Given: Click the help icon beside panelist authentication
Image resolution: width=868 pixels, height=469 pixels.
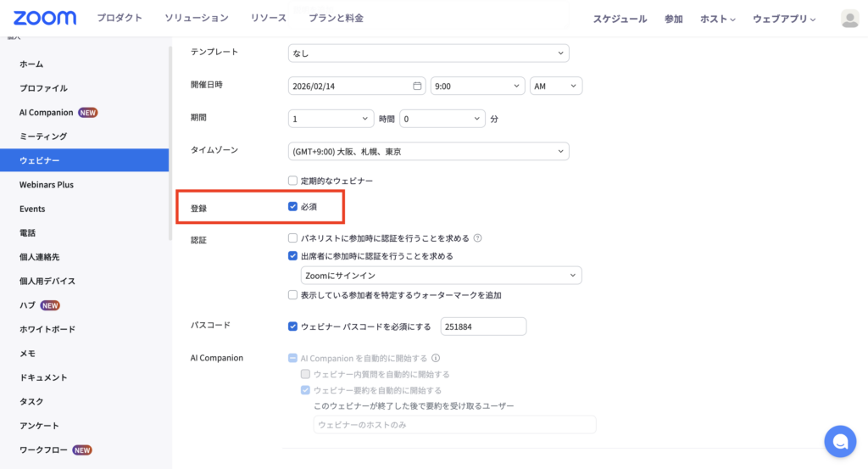Looking at the screenshot, I should pos(478,238).
